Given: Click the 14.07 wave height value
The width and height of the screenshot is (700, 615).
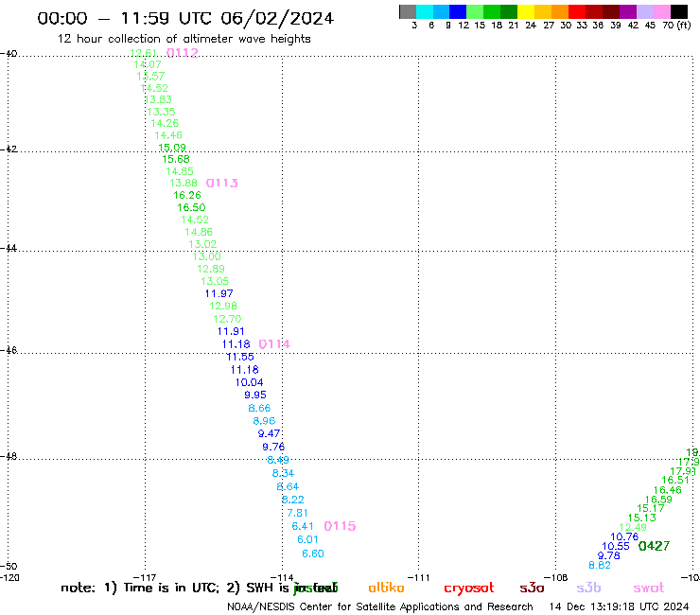Looking at the screenshot, I should click(x=148, y=64).
